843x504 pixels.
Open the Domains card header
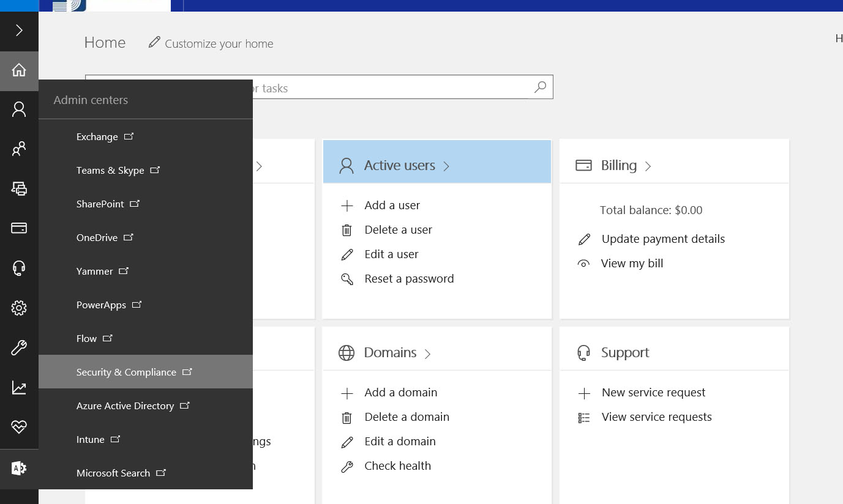(437, 349)
